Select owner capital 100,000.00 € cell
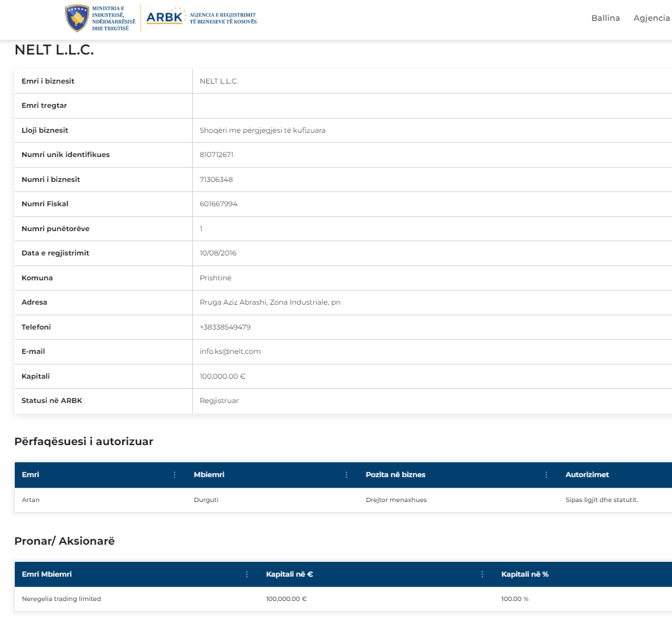Screen dimensions: 672x617 point(286,599)
